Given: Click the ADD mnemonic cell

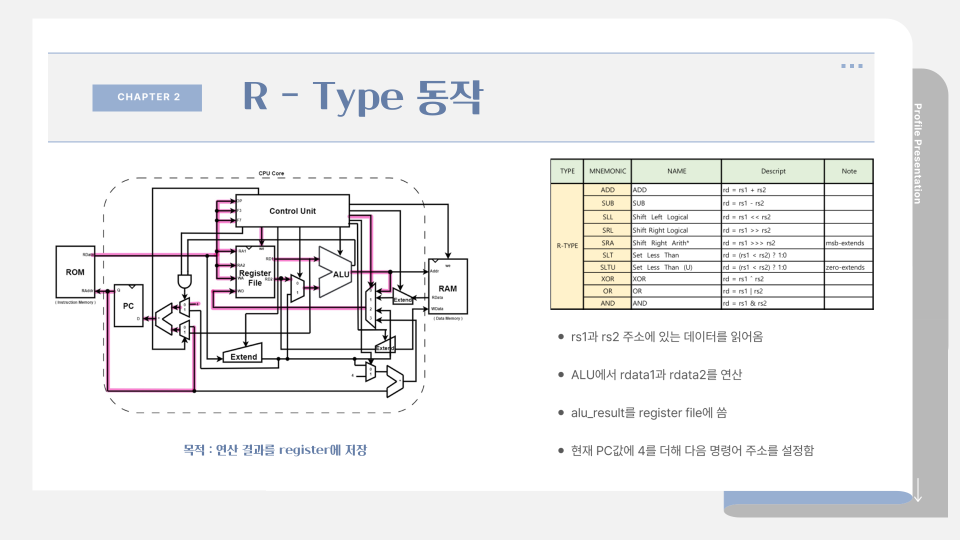Looking at the screenshot, I should (x=607, y=190).
